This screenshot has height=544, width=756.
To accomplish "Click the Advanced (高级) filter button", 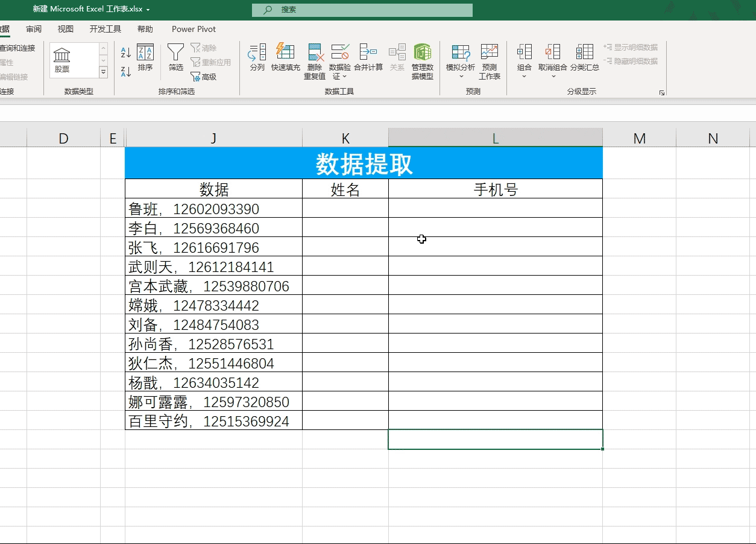I will point(207,77).
